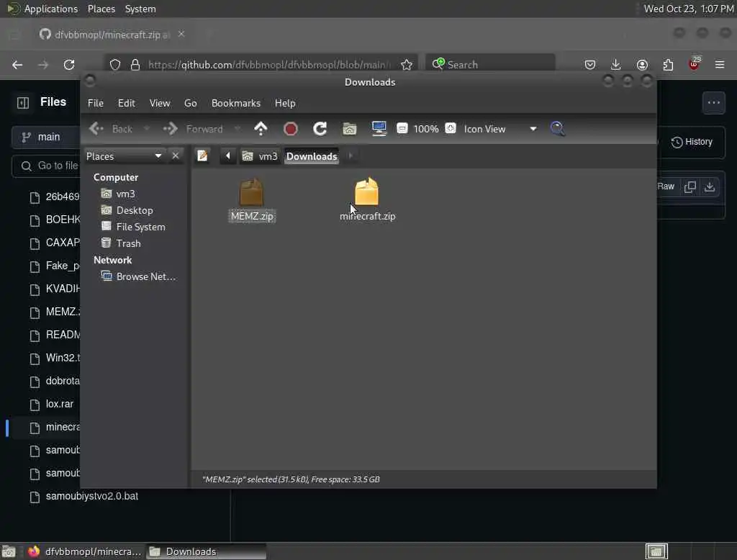Click the clock showing Wed Oct 23
The height and width of the screenshot is (560, 737).
click(x=689, y=9)
